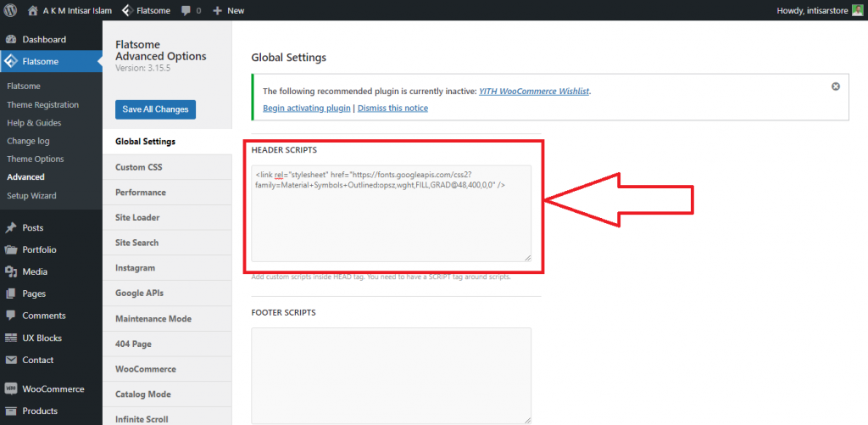
Task: Switch to the Custom CSS tab
Action: click(167, 167)
